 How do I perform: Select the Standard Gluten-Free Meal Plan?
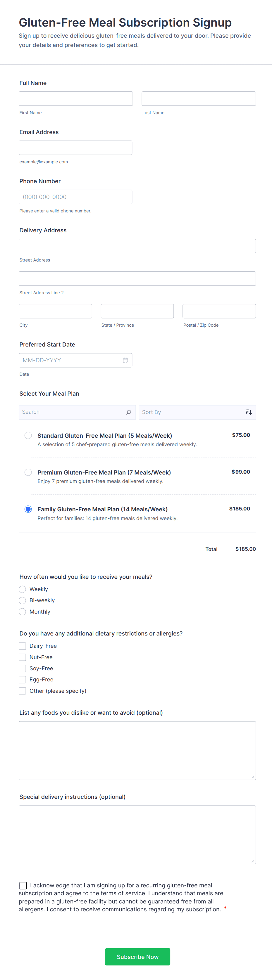pyautogui.click(x=28, y=435)
